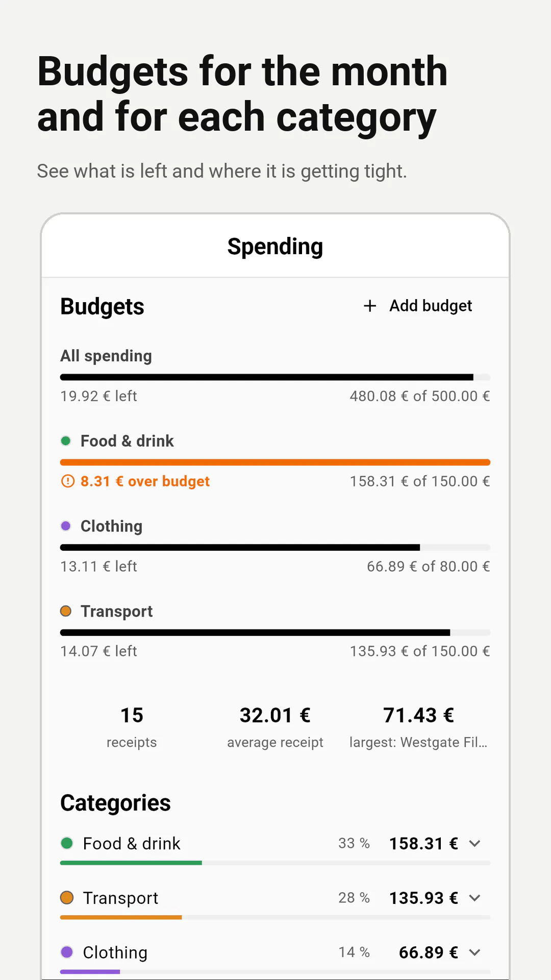The height and width of the screenshot is (980, 551).
Task: Click the orange Transport category dot
Action: coord(67,897)
